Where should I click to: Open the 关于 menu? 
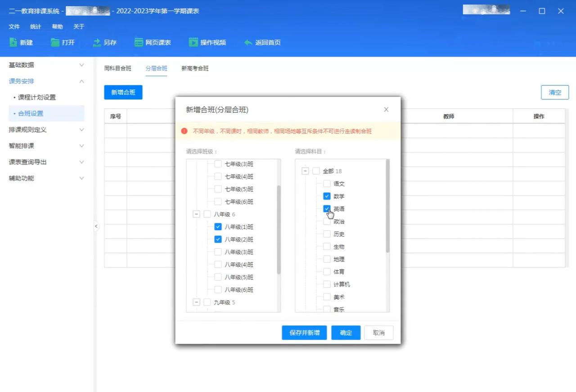[79, 27]
